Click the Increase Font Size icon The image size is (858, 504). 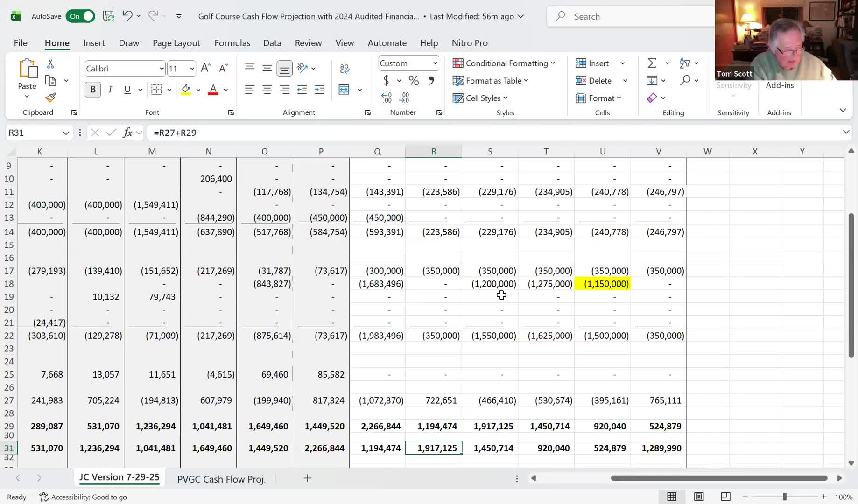pos(205,68)
